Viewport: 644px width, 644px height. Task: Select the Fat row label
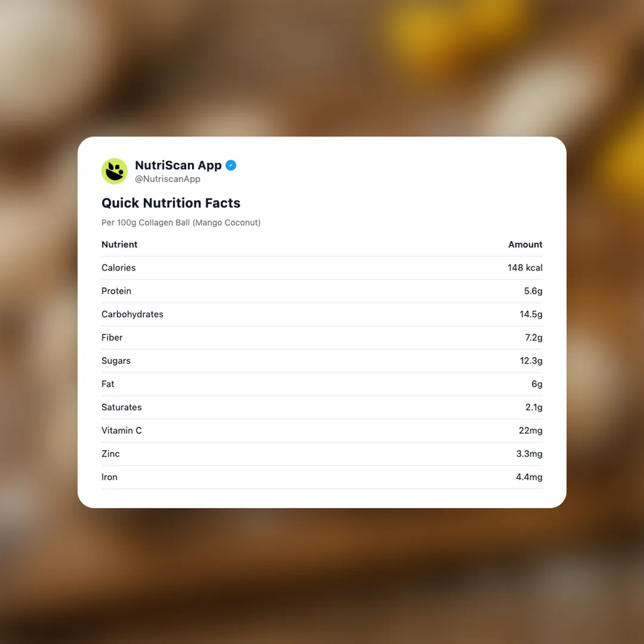(x=108, y=384)
